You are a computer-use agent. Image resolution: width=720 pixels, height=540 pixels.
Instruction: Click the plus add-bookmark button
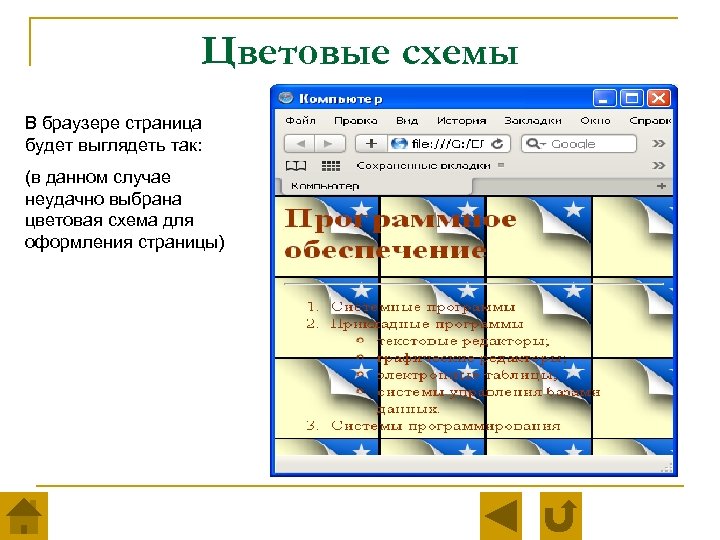pyautogui.click(x=371, y=144)
